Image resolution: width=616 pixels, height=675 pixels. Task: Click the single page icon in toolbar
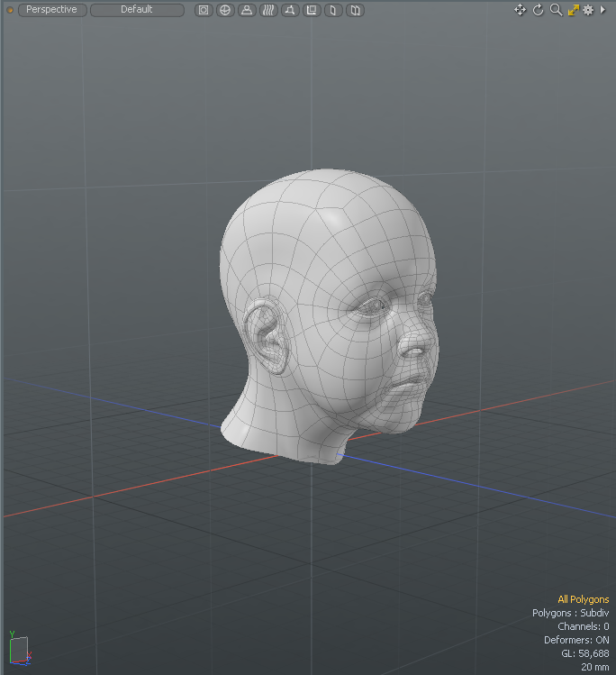(x=333, y=10)
